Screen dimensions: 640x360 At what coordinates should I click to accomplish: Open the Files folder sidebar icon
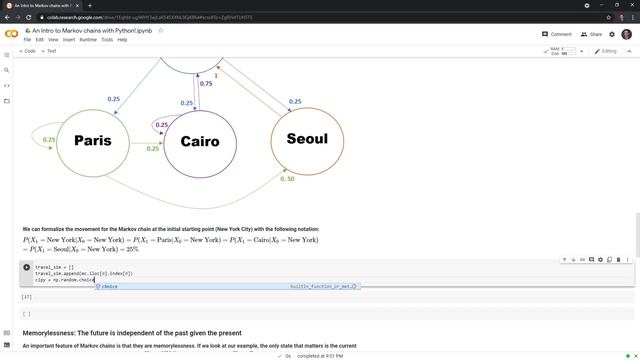click(x=7, y=101)
